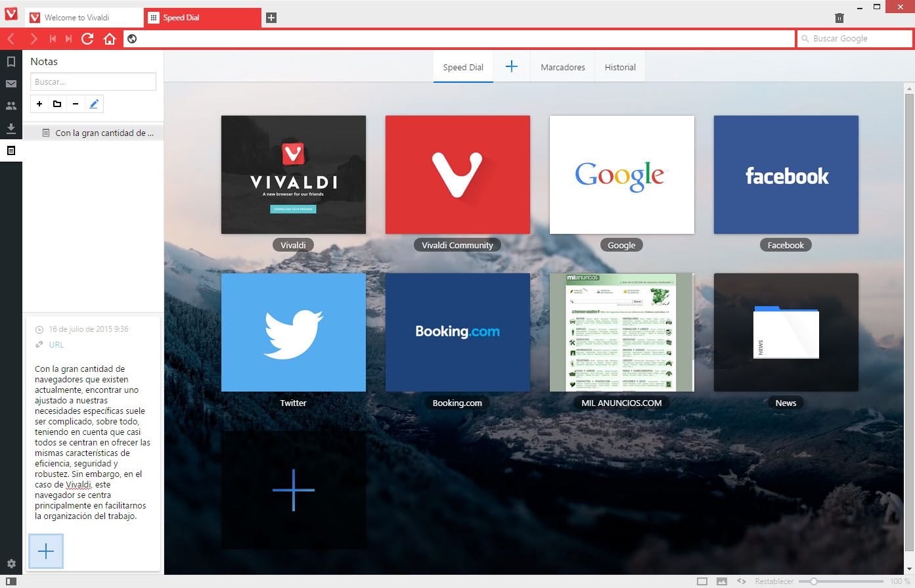
Task: Open the Vivaldi speed dial thumbnail
Action: click(x=294, y=175)
